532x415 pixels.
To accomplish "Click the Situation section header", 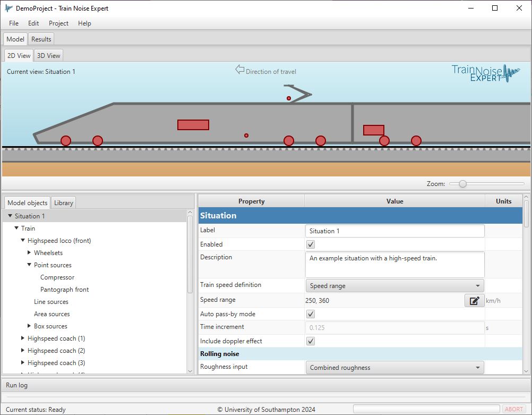I will click(x=361, y=215).
